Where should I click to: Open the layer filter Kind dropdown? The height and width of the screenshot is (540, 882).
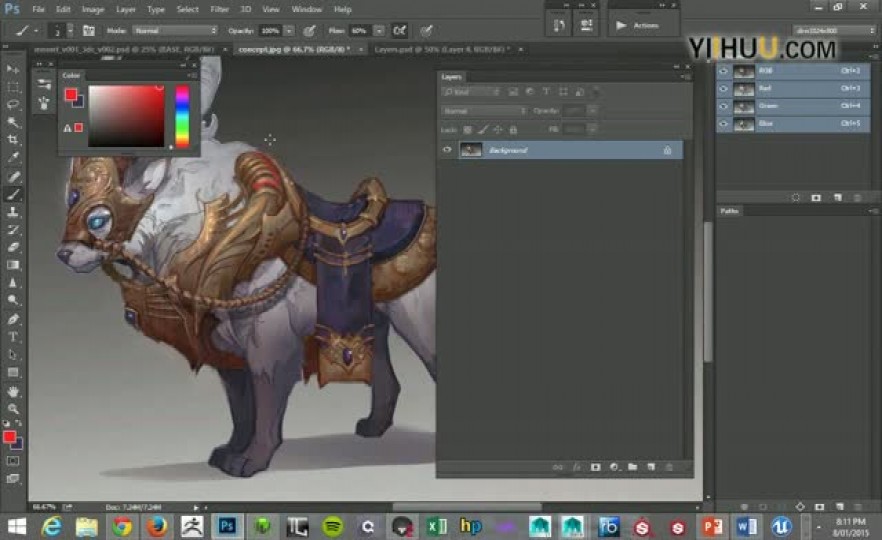pos(471,92)
